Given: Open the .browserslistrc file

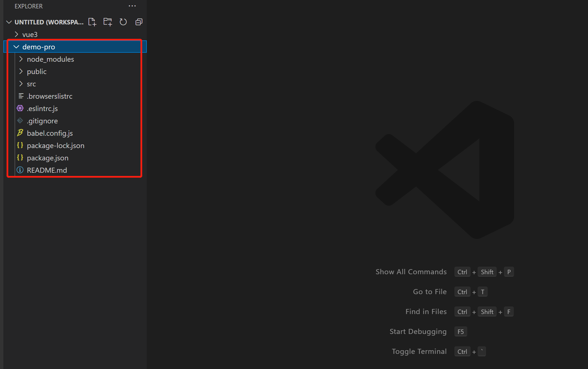Looking at the screenshot, I should pyautogui.click(x=50, y=96).
